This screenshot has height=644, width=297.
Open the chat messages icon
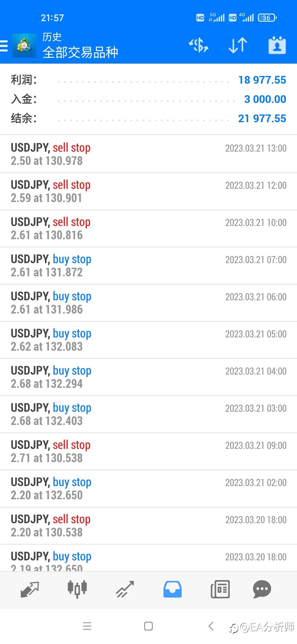point(262,589)
